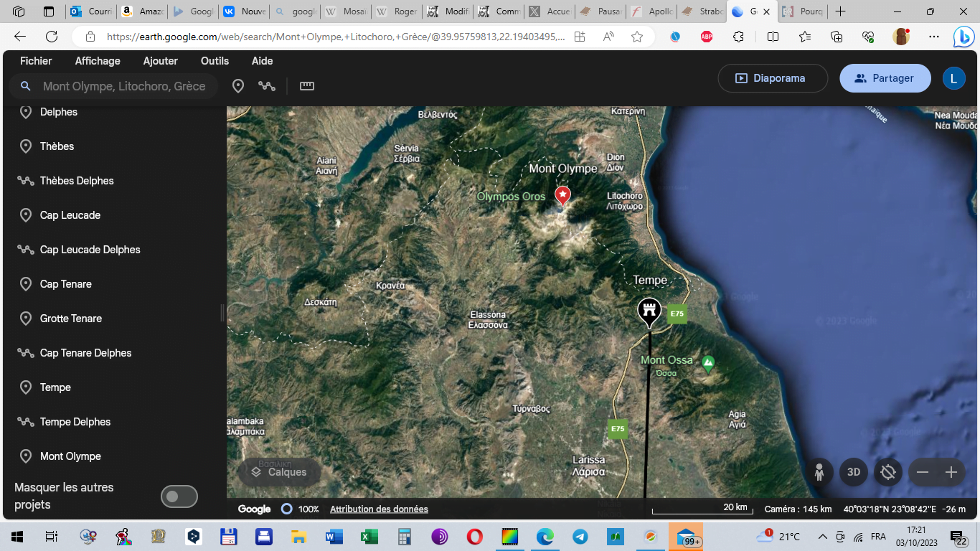Click the red star marker on Mont Olympe

[x=562, y=195]
